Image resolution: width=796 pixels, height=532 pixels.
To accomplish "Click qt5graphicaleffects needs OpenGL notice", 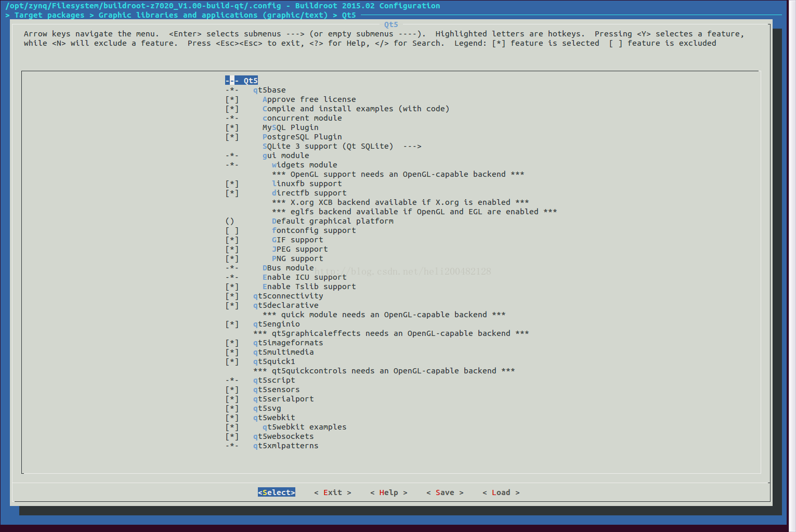I will pyautogui.click(x=391, y=333).
